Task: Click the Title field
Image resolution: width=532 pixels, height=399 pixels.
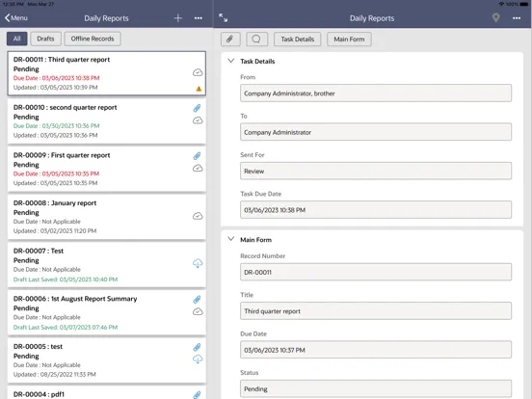Action: 376,311
